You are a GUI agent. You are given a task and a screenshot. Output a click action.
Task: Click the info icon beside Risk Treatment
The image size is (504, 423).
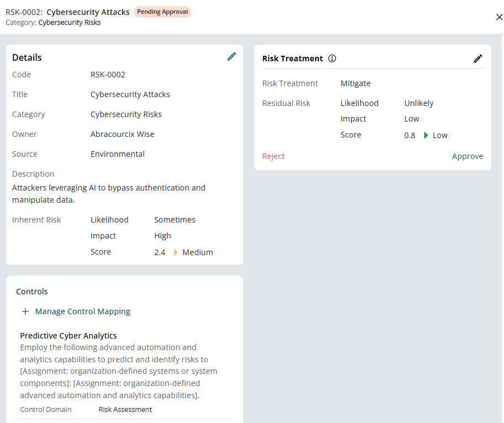[x=332, y=59]
